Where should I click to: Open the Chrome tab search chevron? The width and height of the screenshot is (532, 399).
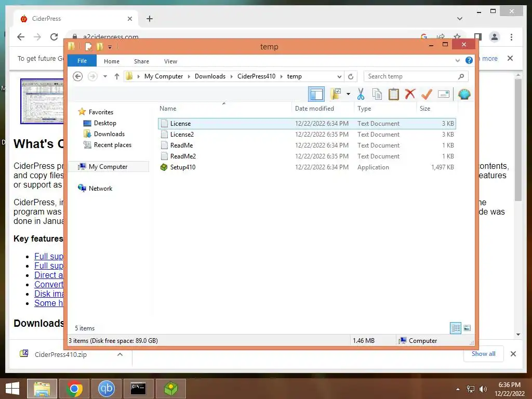pos(460,19)
